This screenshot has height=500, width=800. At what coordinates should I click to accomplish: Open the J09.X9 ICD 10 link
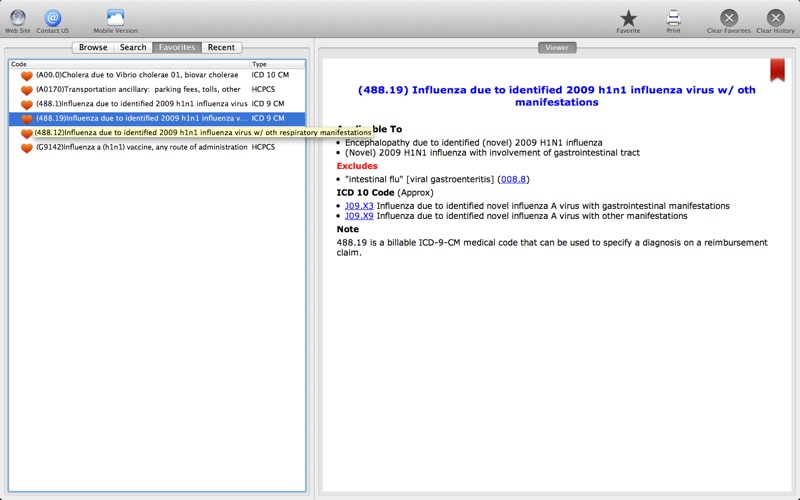coord(359,216)
